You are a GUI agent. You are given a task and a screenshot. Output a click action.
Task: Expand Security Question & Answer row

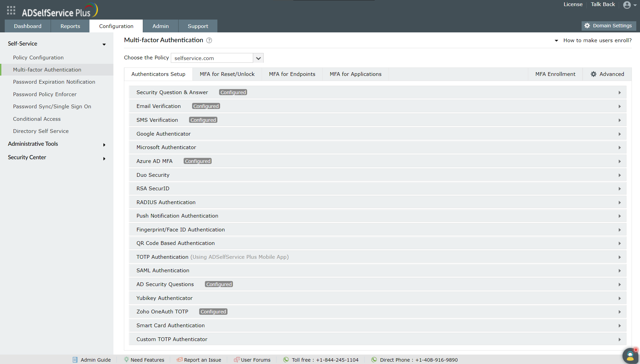(x=378, y=92)
